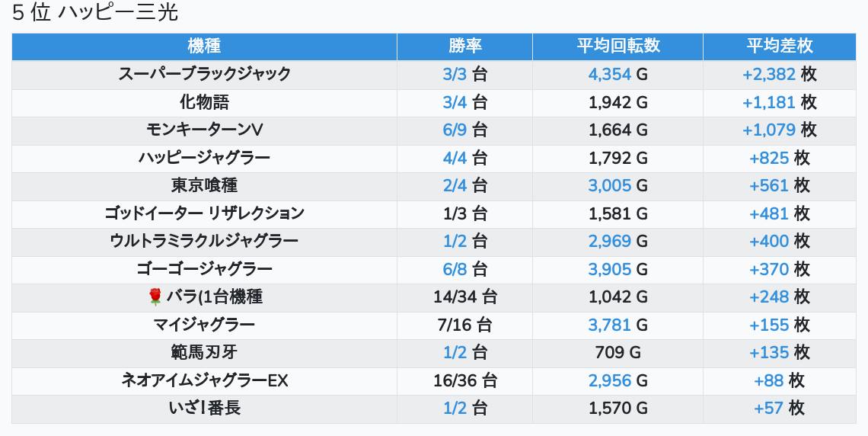
Task: Open ハッピージャグラー machine details
Action: [x=204, y=158]
